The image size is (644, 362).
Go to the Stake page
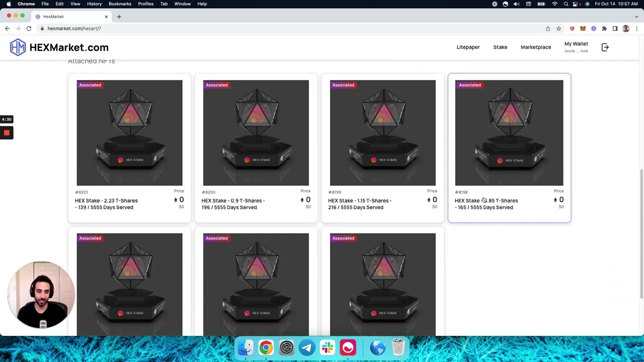coord(500,47)
